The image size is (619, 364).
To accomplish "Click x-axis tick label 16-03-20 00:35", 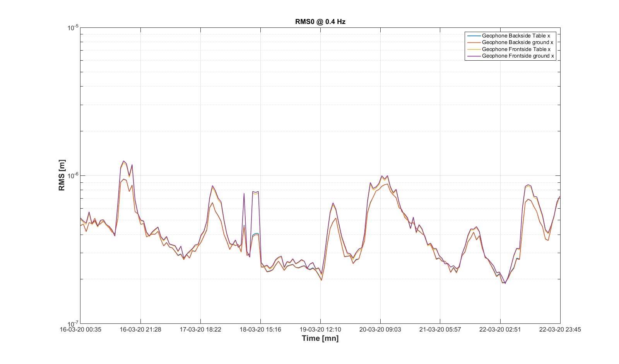I will pos(80,330).
